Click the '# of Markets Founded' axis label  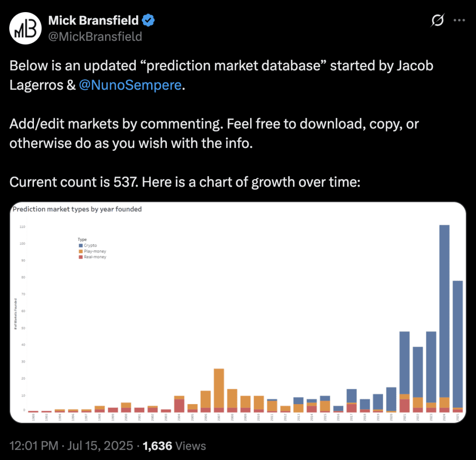point(15,314)
